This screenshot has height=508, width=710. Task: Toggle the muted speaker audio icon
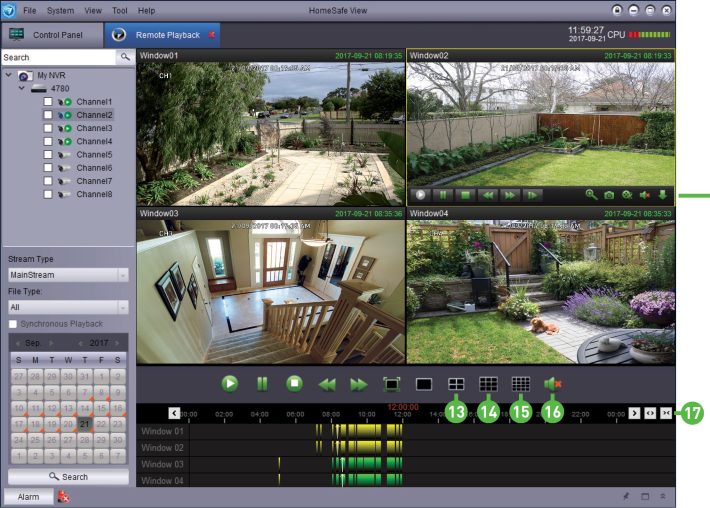tap(551, 383)
